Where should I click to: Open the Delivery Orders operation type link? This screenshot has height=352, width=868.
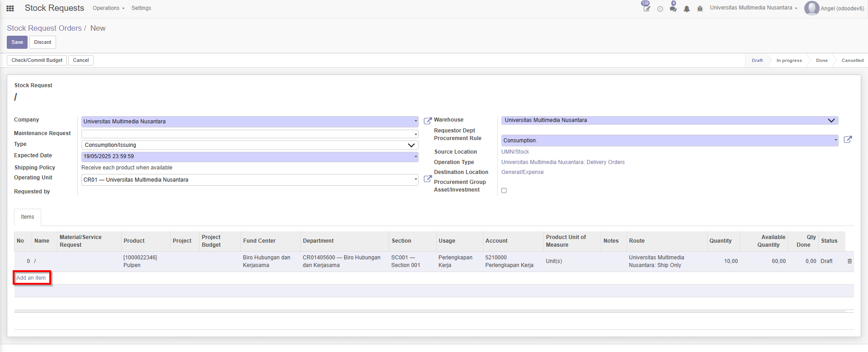point(563,162)
